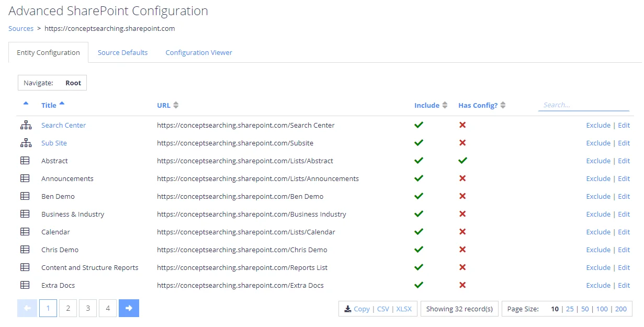The image size is (644, 327).
Task: Click the green Include check for Calendar
Action: (419, 232)
